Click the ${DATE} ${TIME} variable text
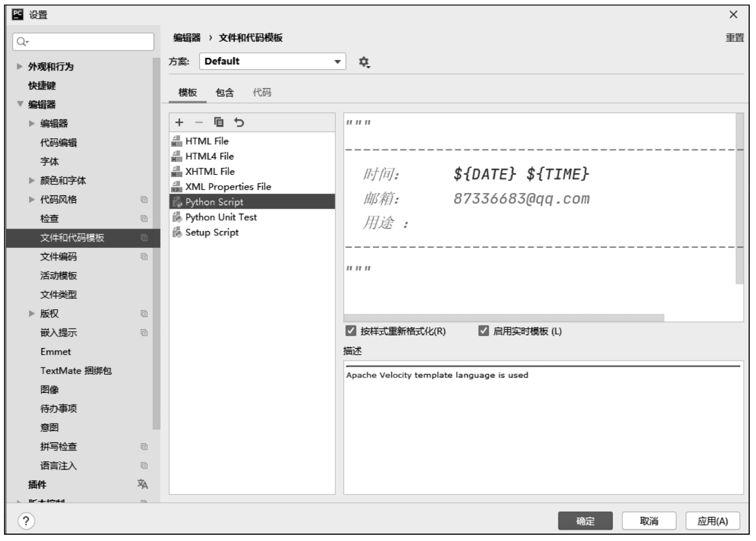Image resolution: width=756 pixels, height=541 pixels. click(521, 174)
